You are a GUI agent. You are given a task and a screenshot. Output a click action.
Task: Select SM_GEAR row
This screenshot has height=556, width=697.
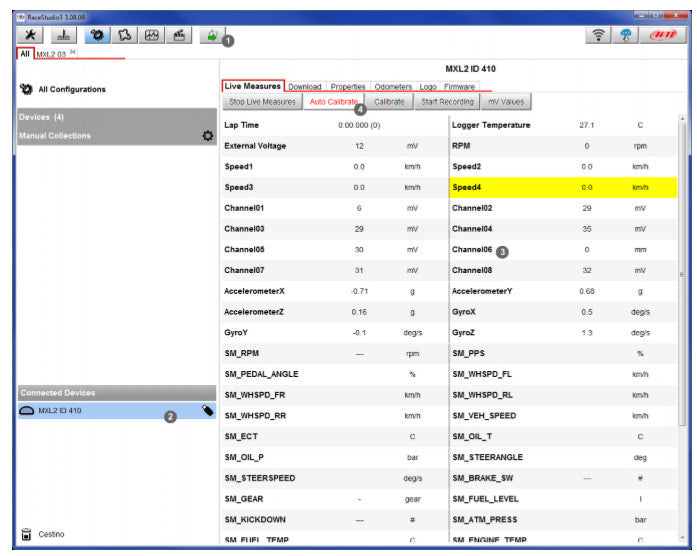click(x=335, y=499)
